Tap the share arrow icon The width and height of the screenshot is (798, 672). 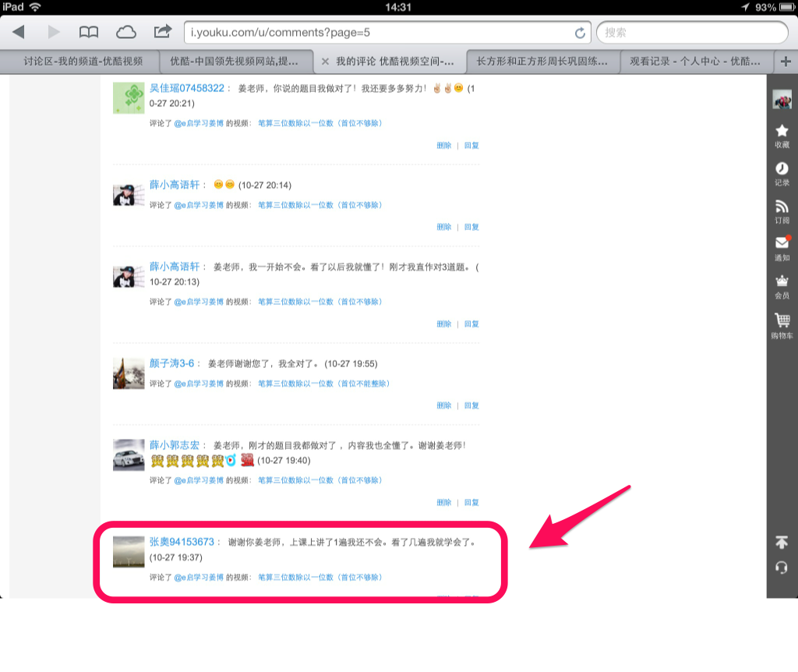point(162,31)
